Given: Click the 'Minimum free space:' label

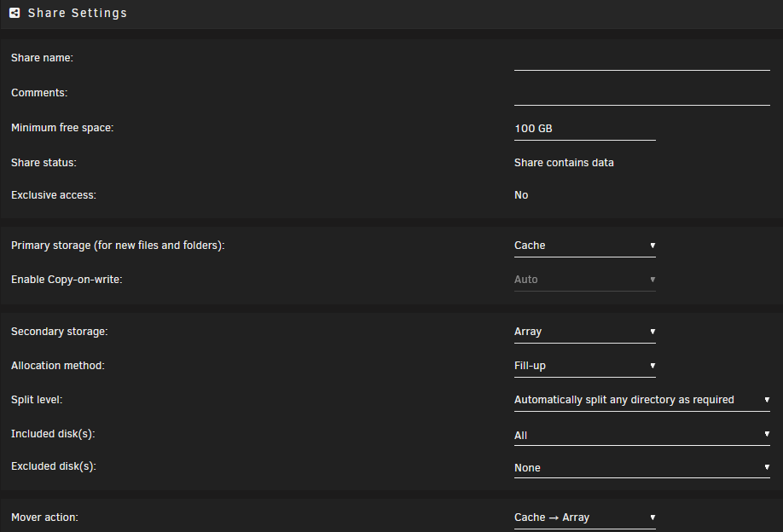Looking at the screenshot, I should click(62, 128).
